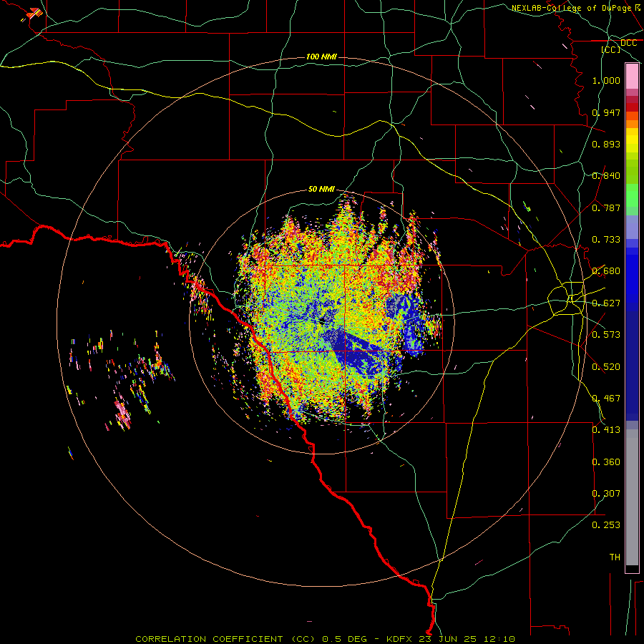
Task: Click the 0.413 scale value
Action: point(606,430)
